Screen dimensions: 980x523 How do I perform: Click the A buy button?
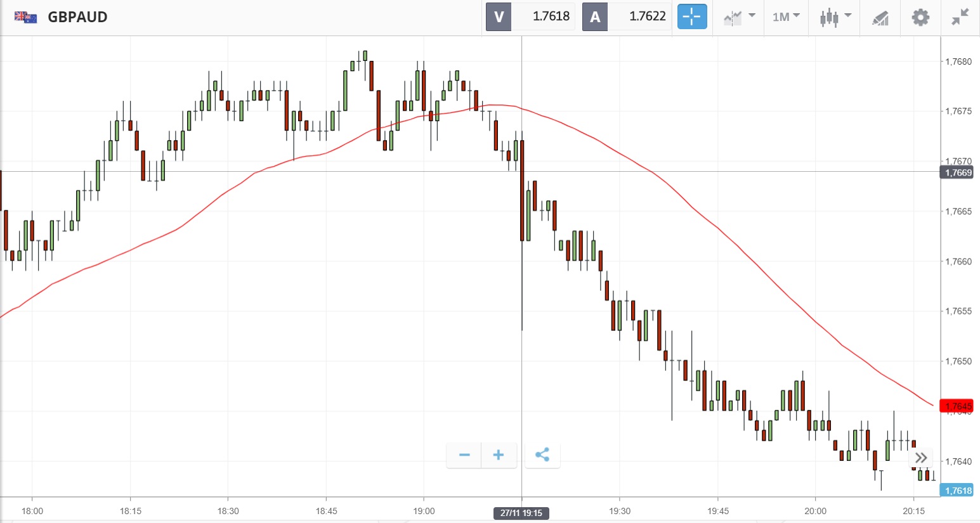595,17
